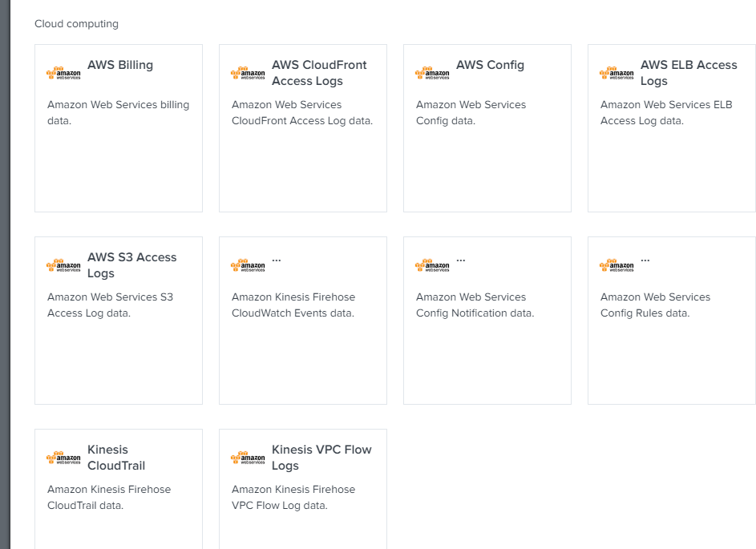
Task: Click Amazon logo on Config Notification data card
Action: coord(432,265)
